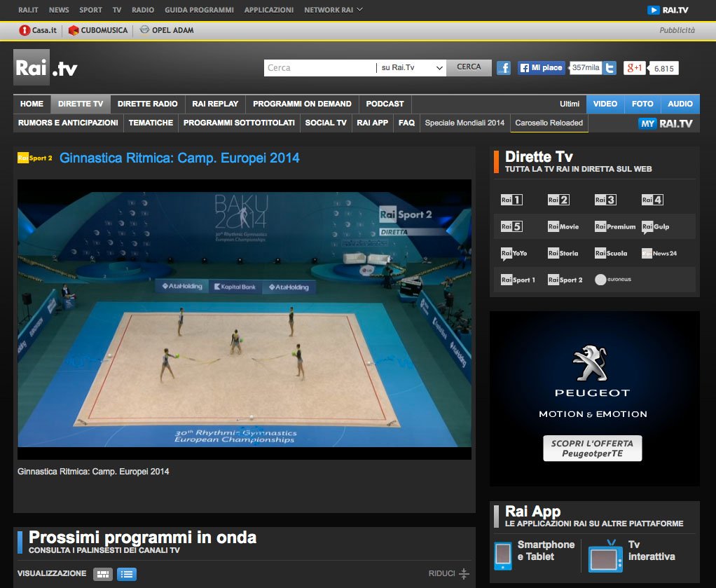The width and height of the screenshot is (716, 588).
Task: Select the FOTO tab
Action: tap(642, 104)
